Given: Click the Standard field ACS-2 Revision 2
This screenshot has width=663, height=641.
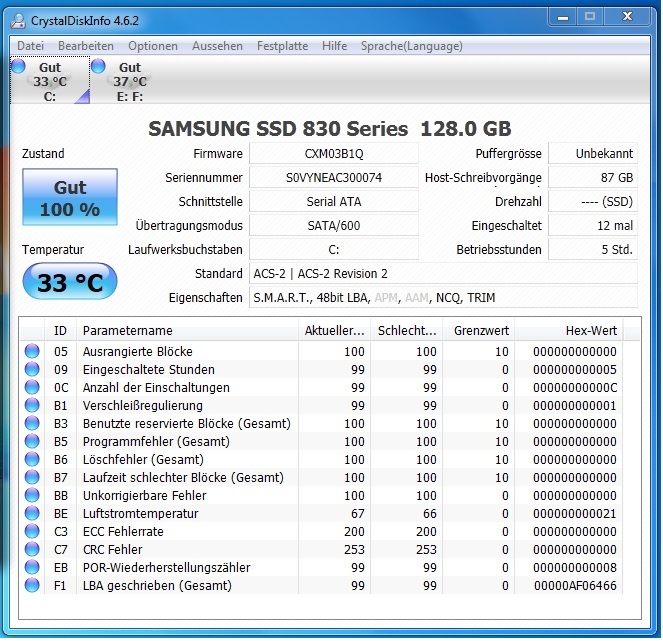Looking at the screenshot, I should (444, 274).
